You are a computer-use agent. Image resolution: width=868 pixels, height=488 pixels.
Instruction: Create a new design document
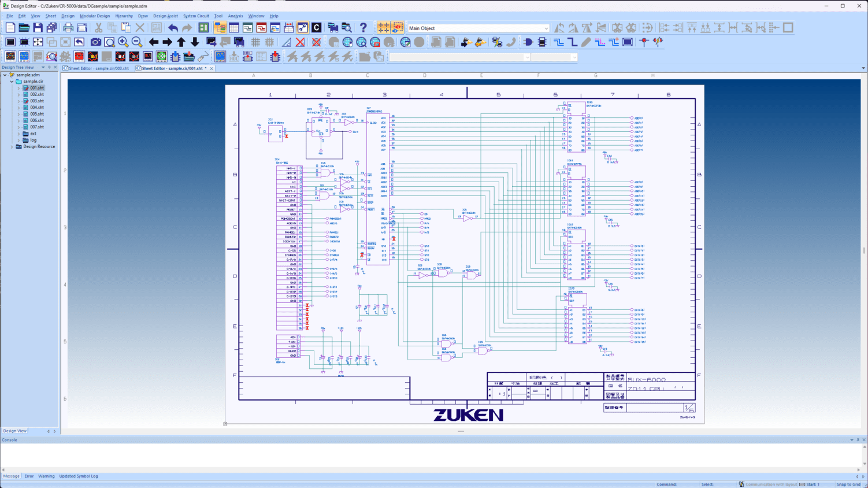[x=10, y=27]
